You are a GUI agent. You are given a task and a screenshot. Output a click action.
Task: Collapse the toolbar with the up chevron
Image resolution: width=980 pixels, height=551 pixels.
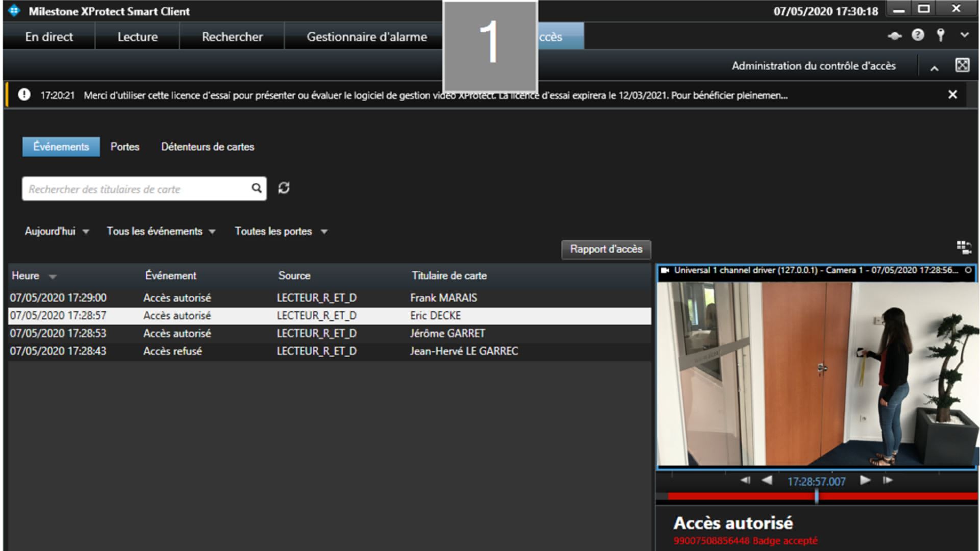tap(934, 67)
